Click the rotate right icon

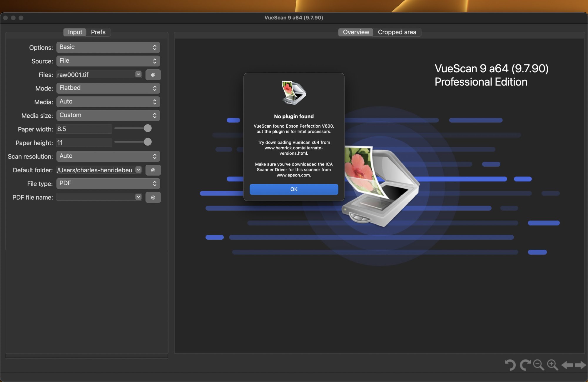click(525, 365)
